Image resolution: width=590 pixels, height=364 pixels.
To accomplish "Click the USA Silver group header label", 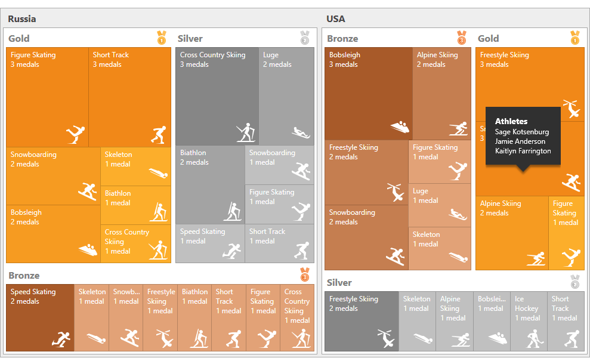I will click(339, 282).
